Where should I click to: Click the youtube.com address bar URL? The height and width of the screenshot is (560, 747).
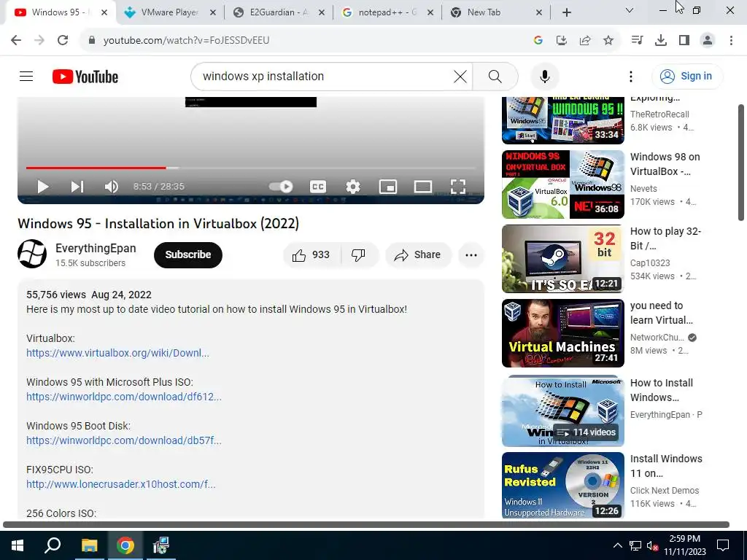click(186, 41)
